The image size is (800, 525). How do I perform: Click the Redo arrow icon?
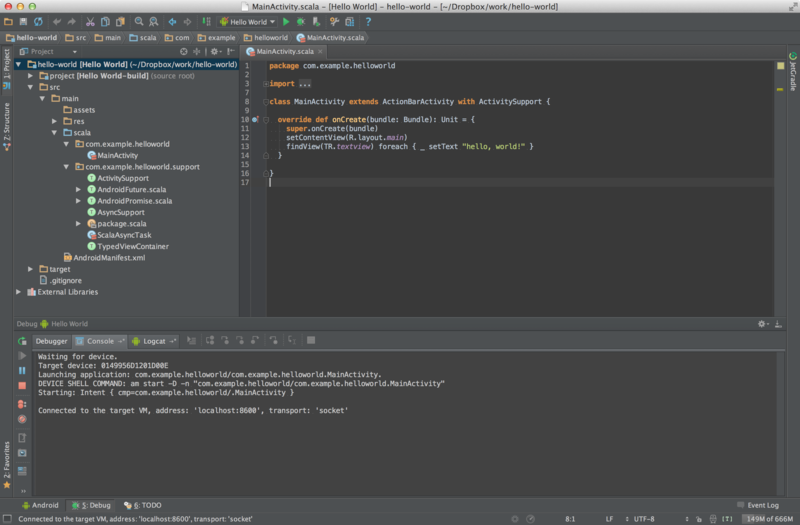click(71, 22)
